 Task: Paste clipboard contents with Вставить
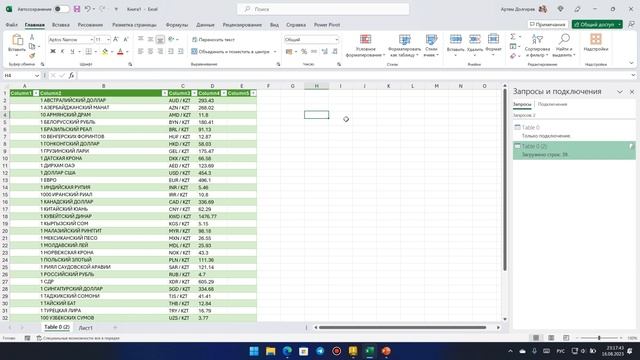[17, 44]
